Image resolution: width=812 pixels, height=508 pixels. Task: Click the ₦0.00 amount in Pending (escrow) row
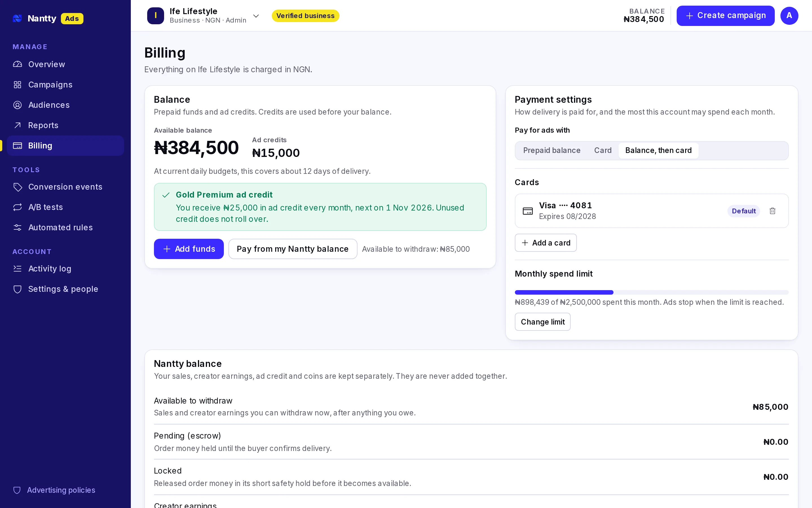tap(776, 442)
